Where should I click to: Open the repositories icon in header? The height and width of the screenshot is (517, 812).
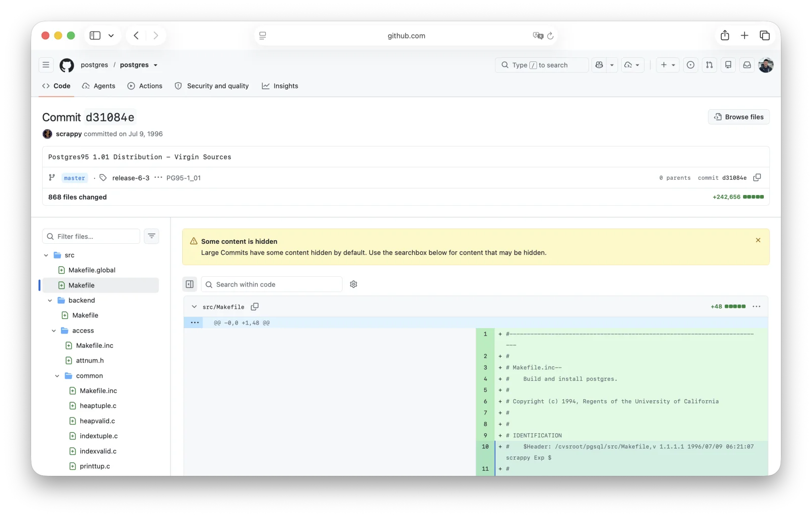click(x=728, y=65)
